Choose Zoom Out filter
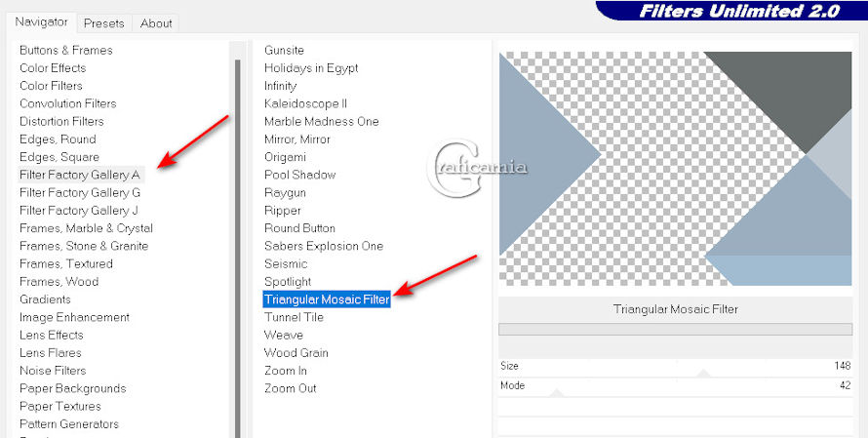This screenshot has width=868, height=438. [290, 388]
